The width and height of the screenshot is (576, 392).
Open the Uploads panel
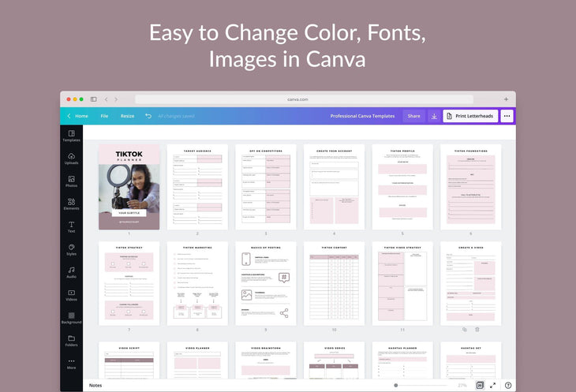pos(71,159)
